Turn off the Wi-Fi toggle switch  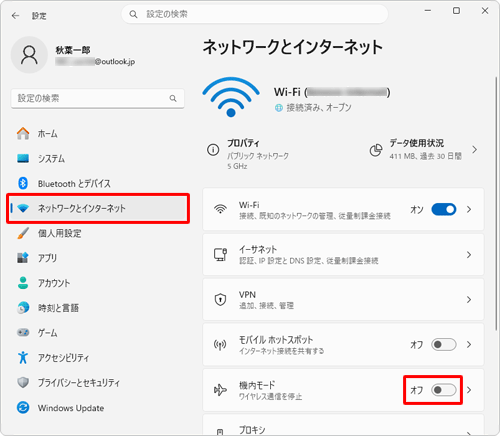[x=444, y=209]
